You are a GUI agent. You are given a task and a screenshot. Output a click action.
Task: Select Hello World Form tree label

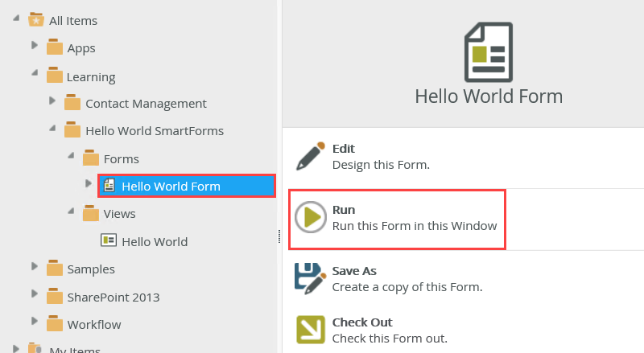[171, 187]
